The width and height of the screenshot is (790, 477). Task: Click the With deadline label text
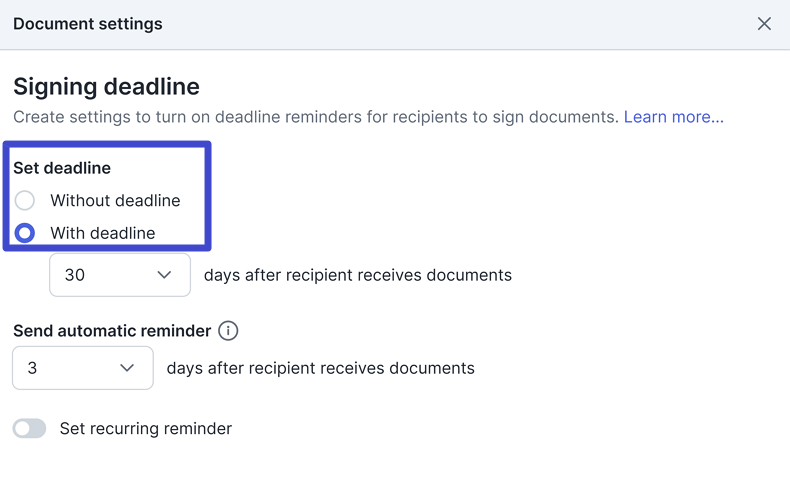tap(103, 233)
